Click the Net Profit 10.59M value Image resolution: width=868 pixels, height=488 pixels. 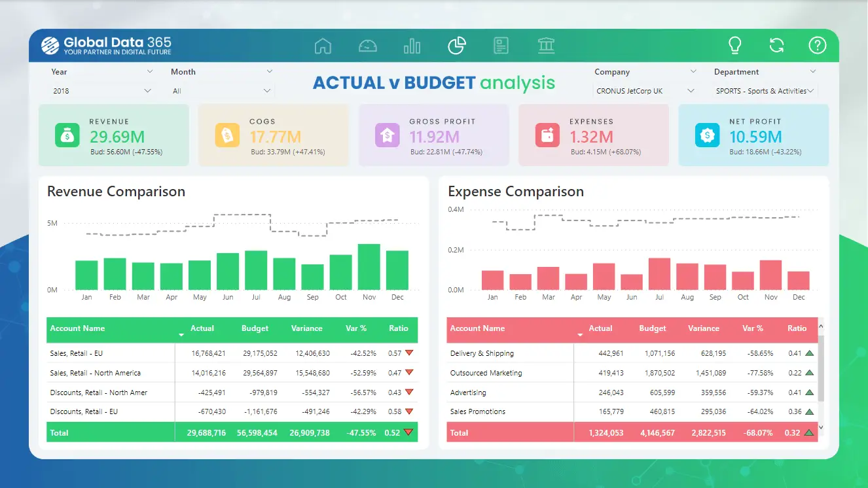[x=755, y=137]
